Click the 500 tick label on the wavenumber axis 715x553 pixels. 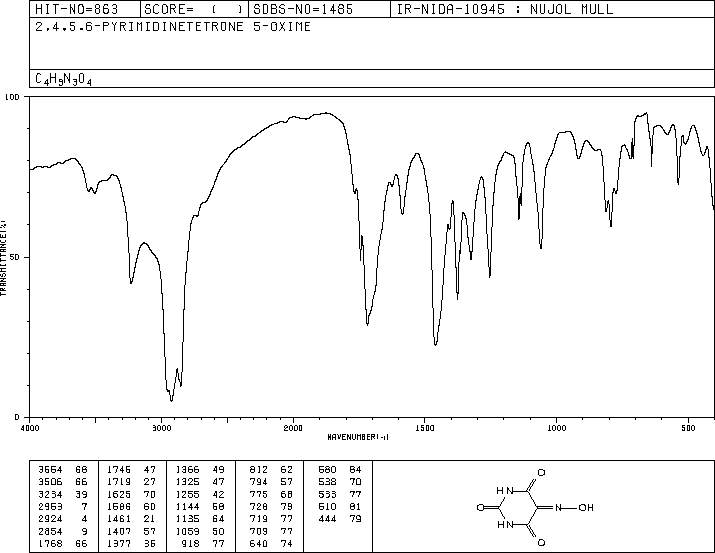click(689, 428)
